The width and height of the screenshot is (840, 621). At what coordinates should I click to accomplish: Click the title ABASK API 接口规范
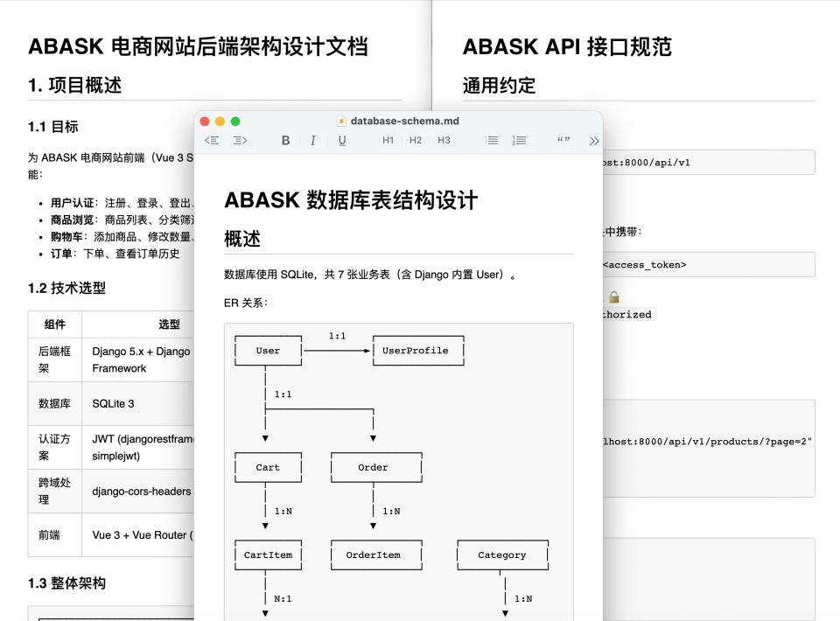[567, 46]
